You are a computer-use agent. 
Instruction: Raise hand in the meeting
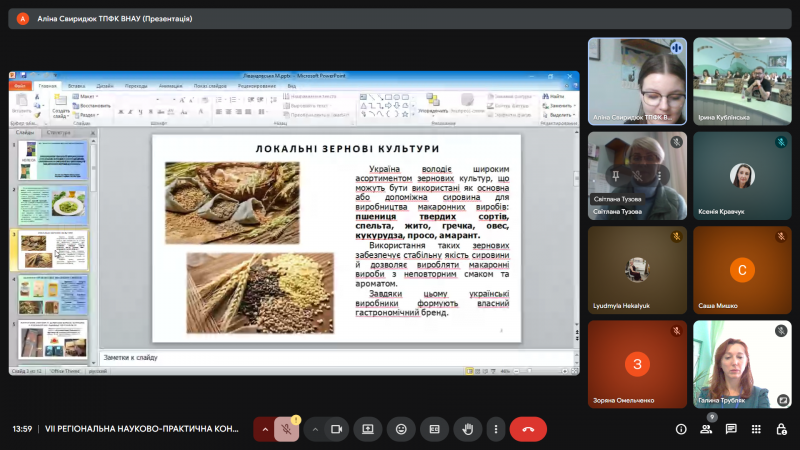coord(466,429)
